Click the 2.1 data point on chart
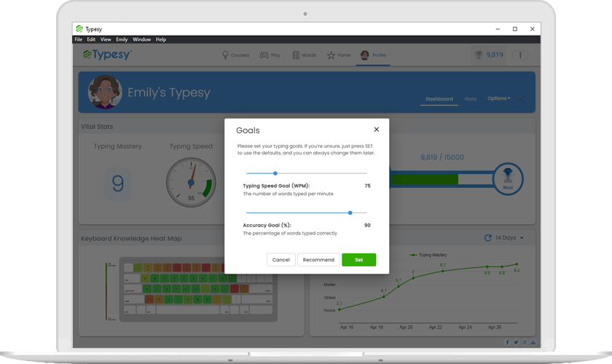 pyautogui.click(x=340, y=309)
